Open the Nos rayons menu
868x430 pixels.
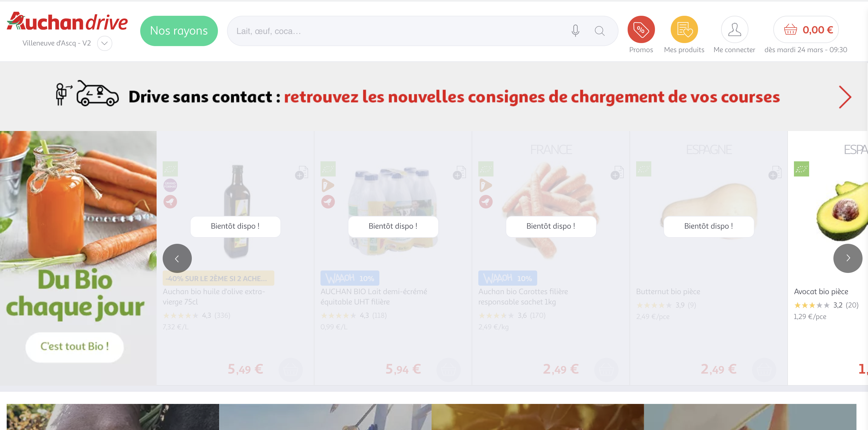[x=179, y=31]
